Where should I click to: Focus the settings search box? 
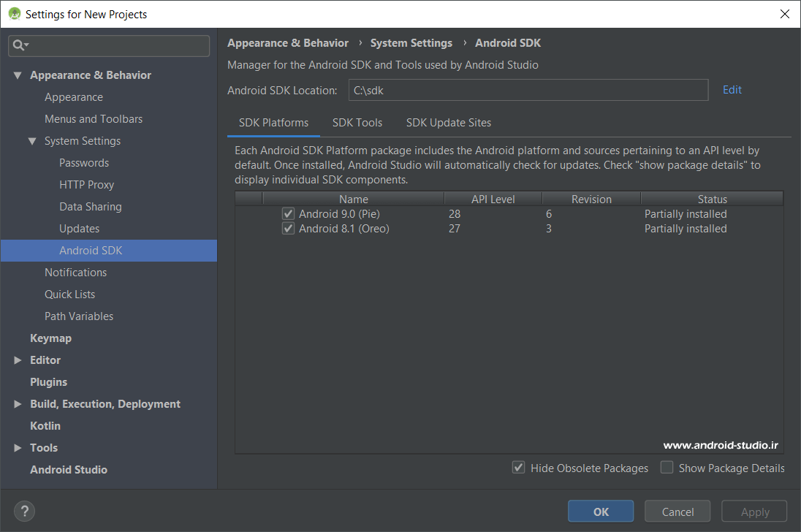[x=109, y=45]
